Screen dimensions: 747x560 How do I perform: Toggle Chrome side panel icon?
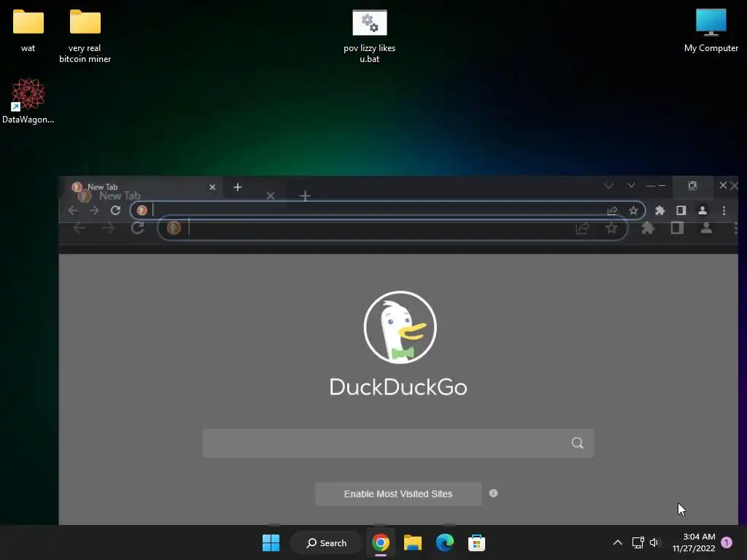point(681,211)
